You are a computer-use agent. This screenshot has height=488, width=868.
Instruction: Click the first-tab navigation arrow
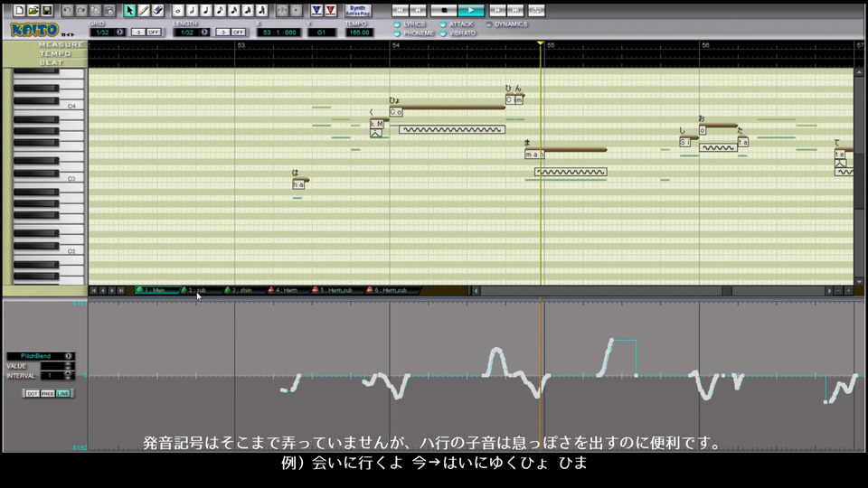pyautogui.click(x=93, y=290)
